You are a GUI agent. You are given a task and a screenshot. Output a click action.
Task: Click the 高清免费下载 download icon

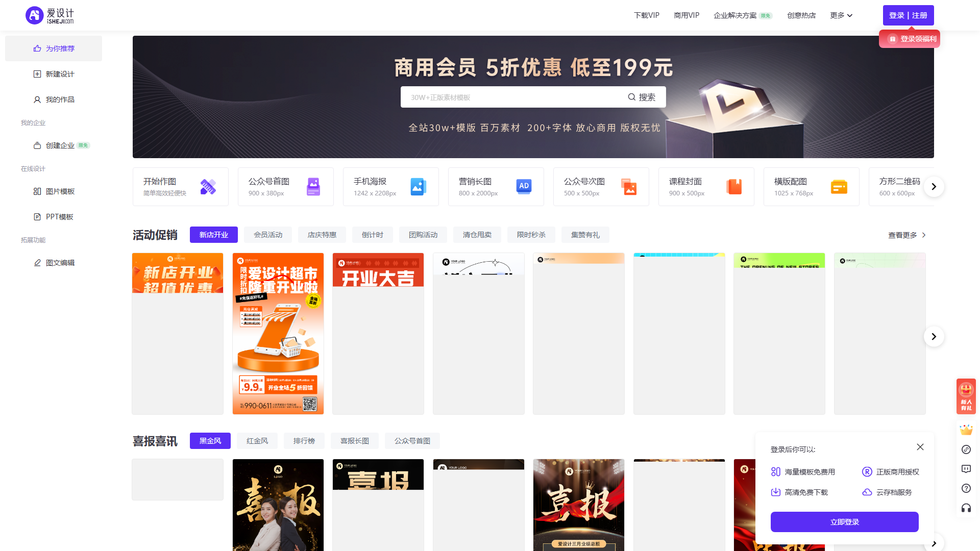776,492
